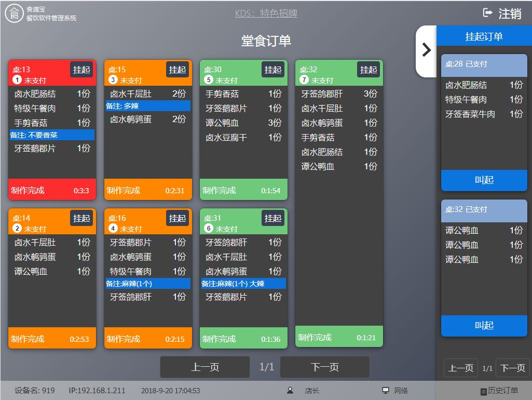This screenshot has height=400, width=532.
Task: Click the 1/1 page indicator under orders
Action: (267, 367)
